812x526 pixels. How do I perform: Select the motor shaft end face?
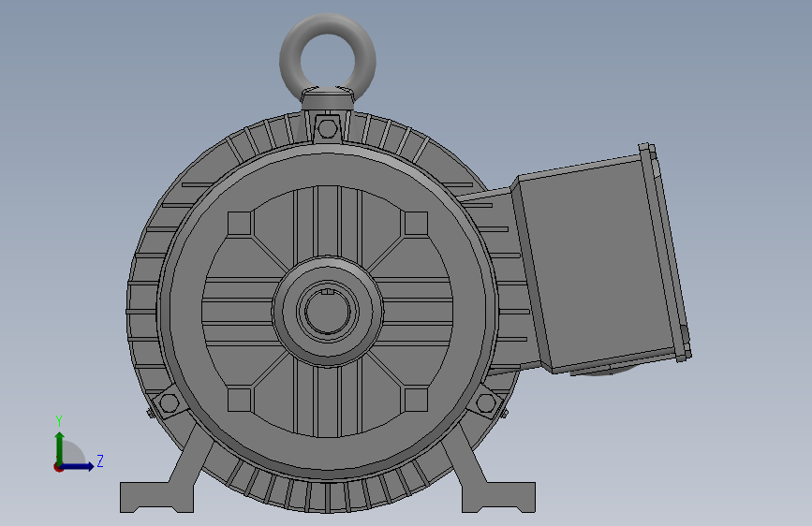point(327,312)
